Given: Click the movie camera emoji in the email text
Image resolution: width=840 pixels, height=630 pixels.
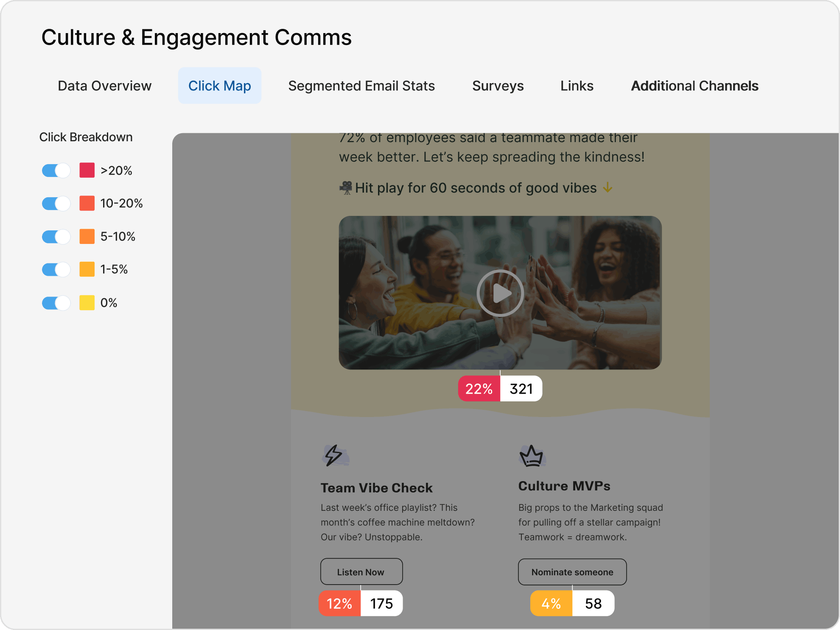Looking at the screenshot, I should [346, 187].
